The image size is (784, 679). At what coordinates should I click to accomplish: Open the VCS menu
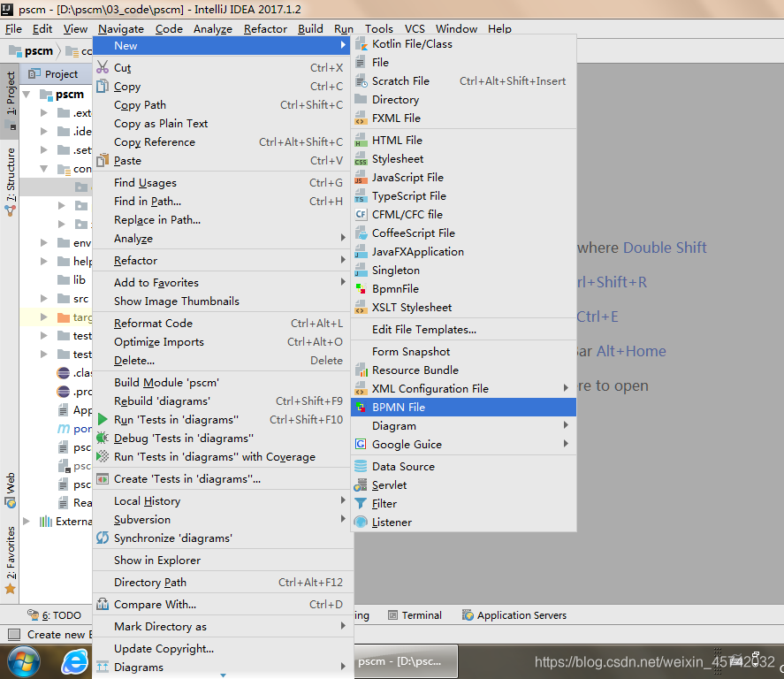click(415, 29)
